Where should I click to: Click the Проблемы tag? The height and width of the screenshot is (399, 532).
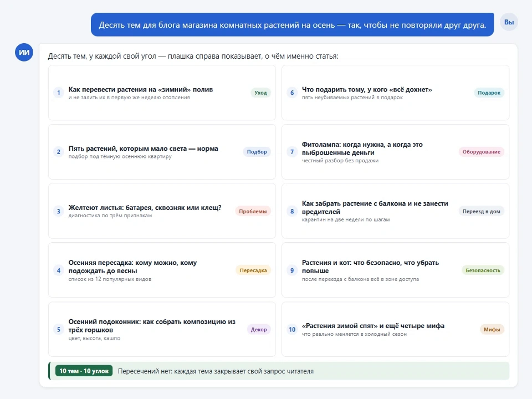click(253, 211)
